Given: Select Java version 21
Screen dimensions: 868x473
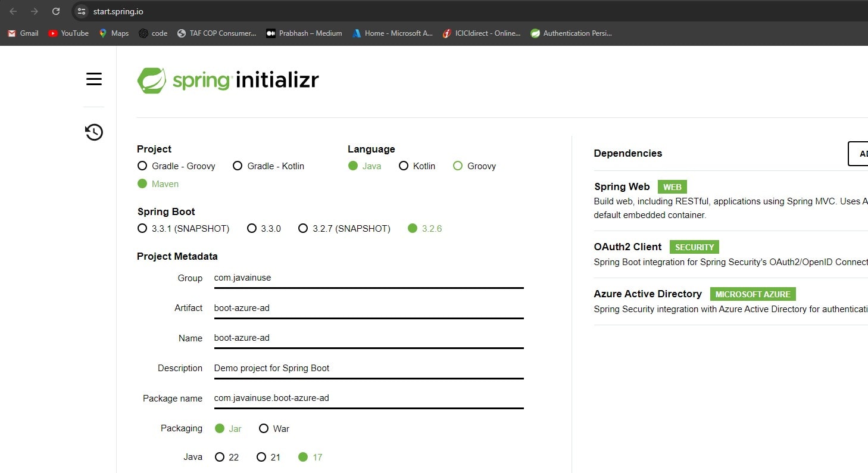Looking at the screenshot, I should click(268, 457).
